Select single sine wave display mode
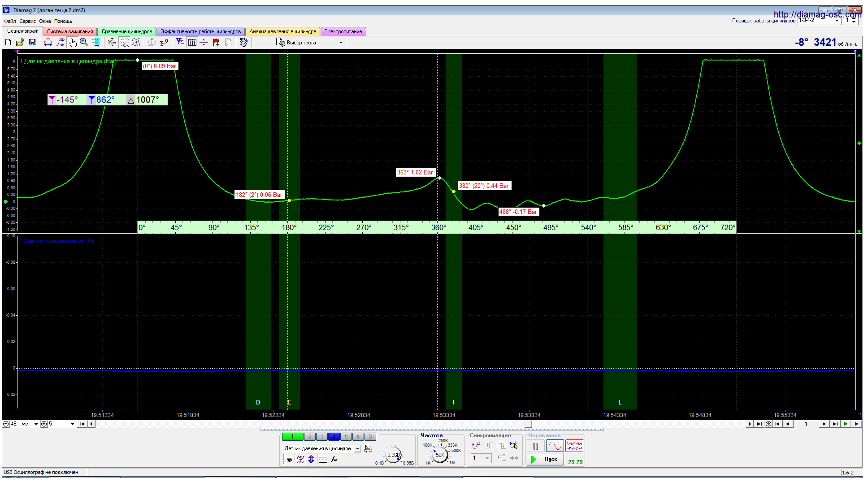The image size is (868, 478). click(x=555, y=446)
